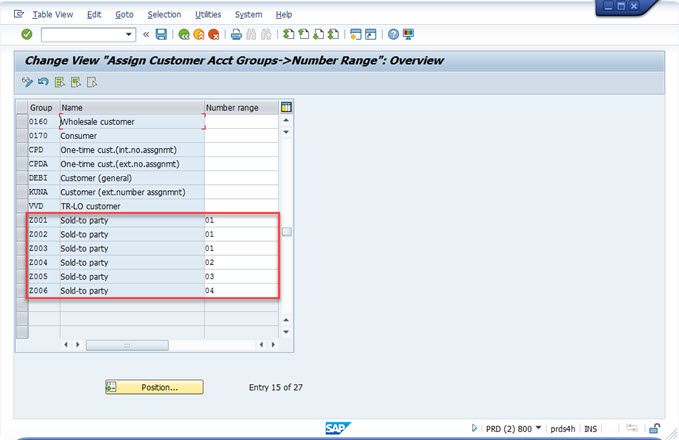
Task: Click the prds4h server name in status bar
Action: [563, 429]
